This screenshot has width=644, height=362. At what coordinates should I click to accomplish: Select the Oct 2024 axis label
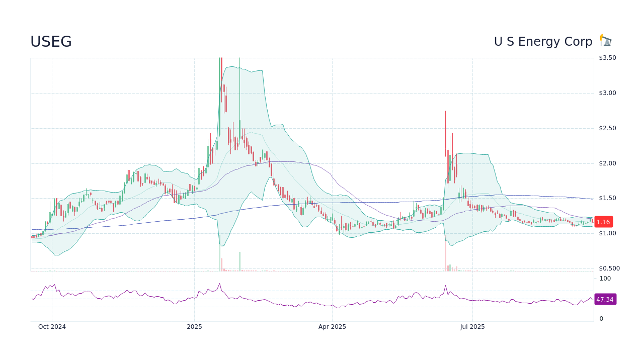[52, 327]
